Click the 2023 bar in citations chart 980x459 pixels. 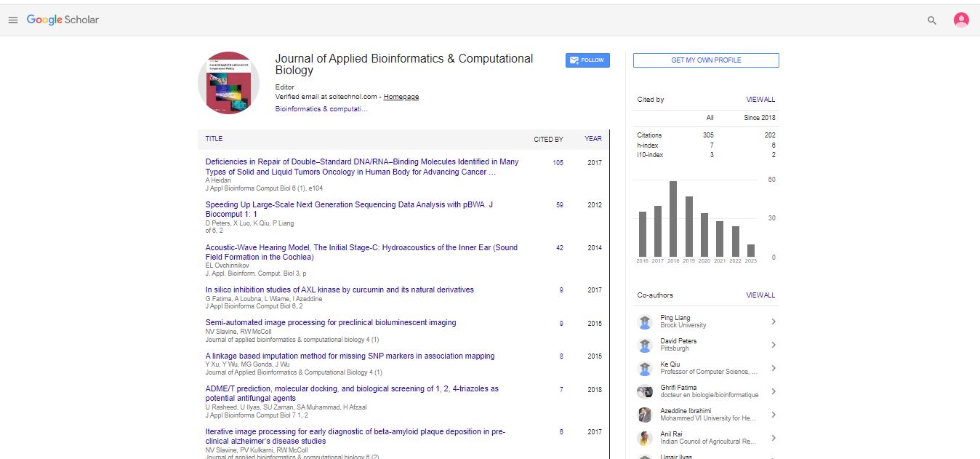tap(751, 250)
